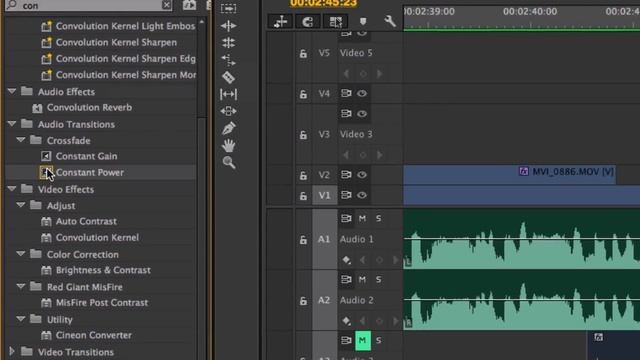Toggle Linked Selection in the timeline
640x360 pixels.
pyautogui.click(x=336, y=22)
